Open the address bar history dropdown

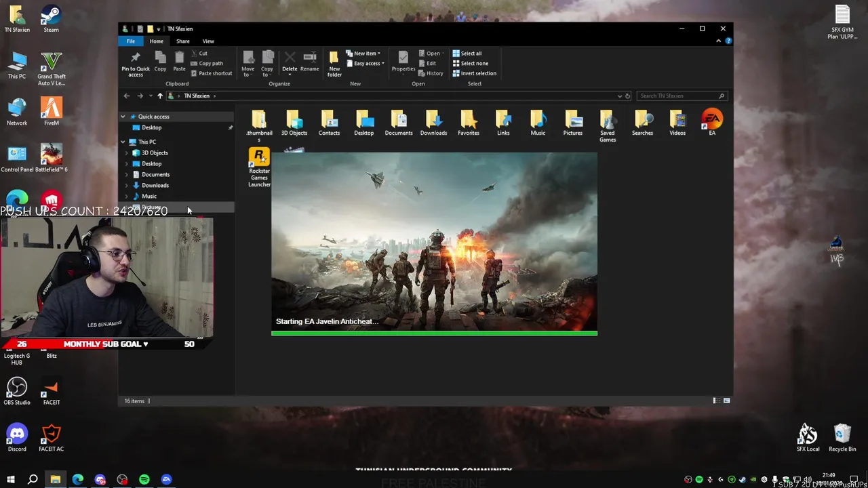click(x=619, y=96)
